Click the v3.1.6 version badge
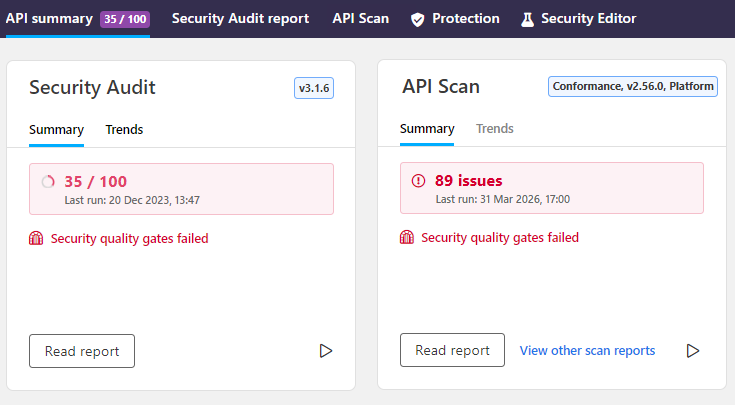This screenshot has height=405, width=735. (314, 88)
